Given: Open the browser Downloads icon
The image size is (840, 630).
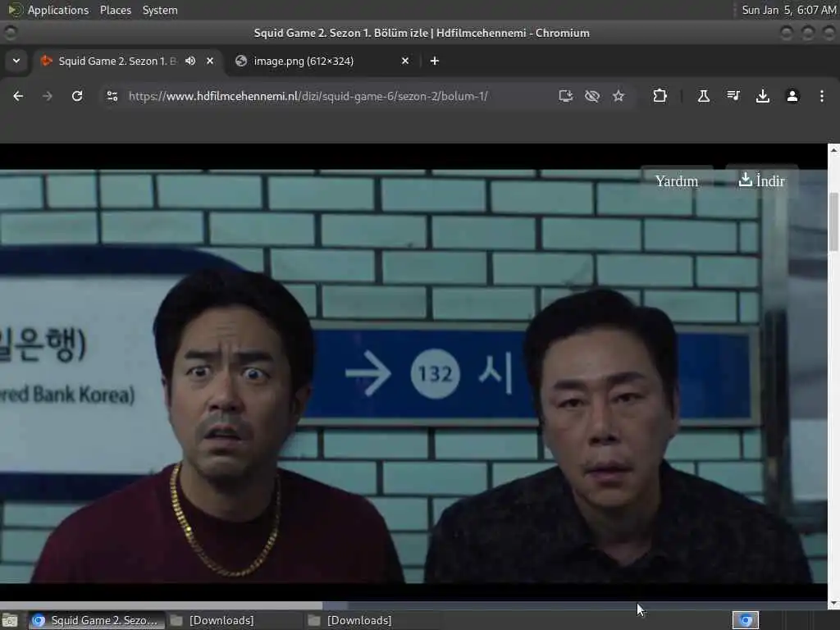Looking at the screenshot, I should point(762,96).
